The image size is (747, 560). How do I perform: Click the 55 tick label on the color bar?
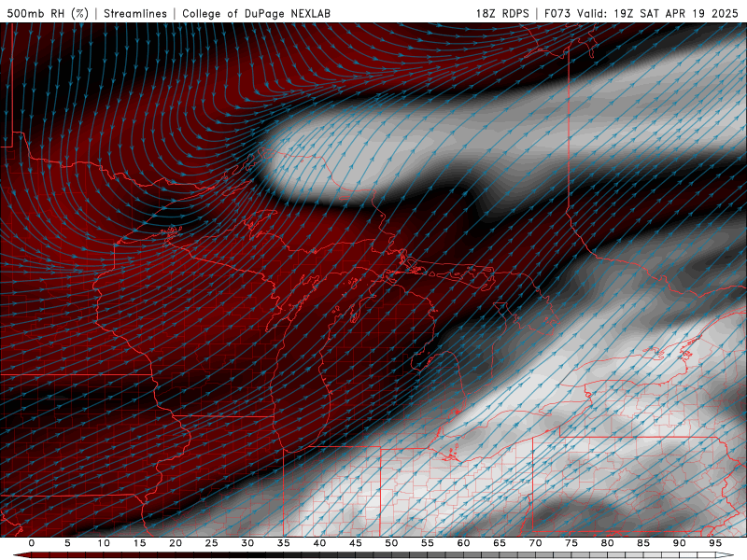click(x=428, y=543)
